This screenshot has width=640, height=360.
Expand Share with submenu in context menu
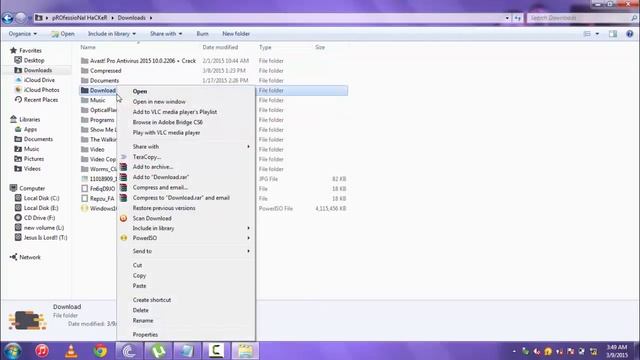(x=186, y=147)
